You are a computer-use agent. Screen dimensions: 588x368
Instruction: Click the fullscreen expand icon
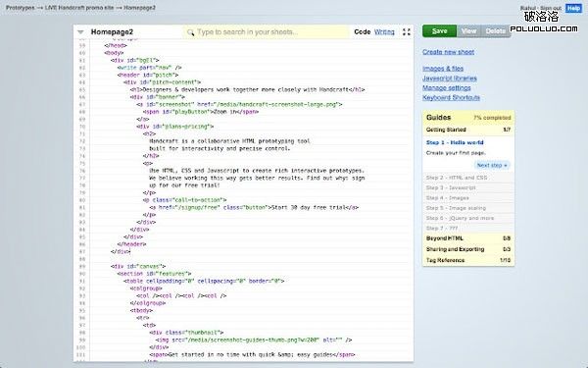pyautogui.click(x=407, y=32)
